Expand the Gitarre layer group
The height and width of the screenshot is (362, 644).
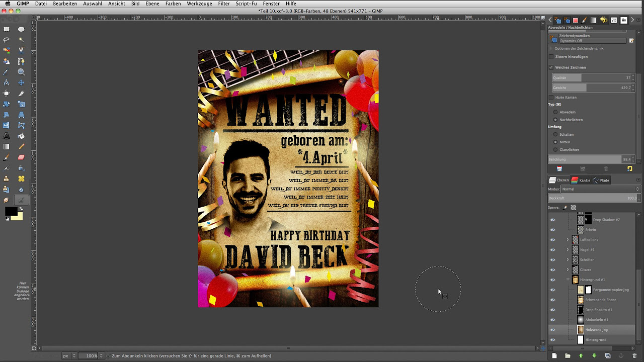point(568,269)
